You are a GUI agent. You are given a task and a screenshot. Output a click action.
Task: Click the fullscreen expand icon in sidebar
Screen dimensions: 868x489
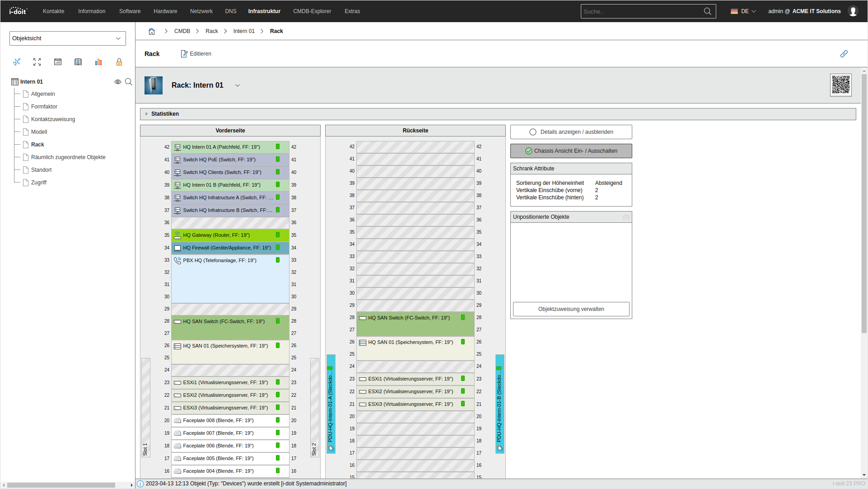(37, 62)
